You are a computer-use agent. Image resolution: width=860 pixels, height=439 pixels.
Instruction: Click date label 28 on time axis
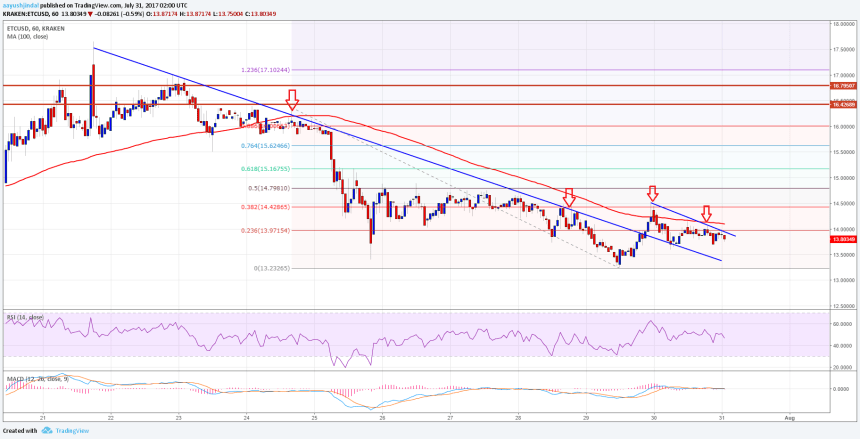[x=518, y=417]
